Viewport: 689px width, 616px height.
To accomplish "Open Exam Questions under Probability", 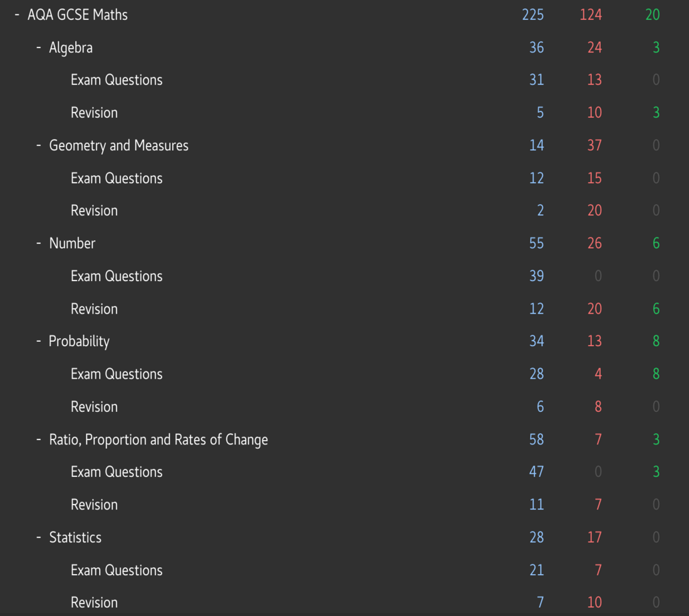I will [x=117, y=374].
